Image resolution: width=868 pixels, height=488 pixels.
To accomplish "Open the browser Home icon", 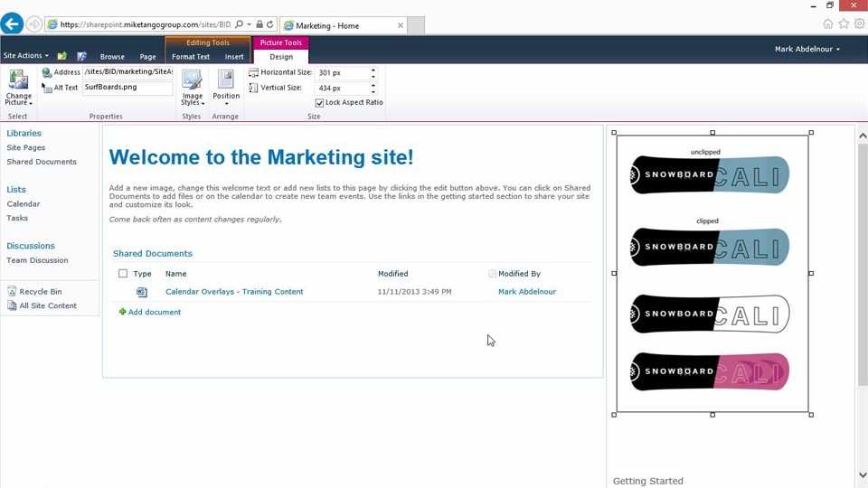I will pyautogui.click(x=827, y=23).
